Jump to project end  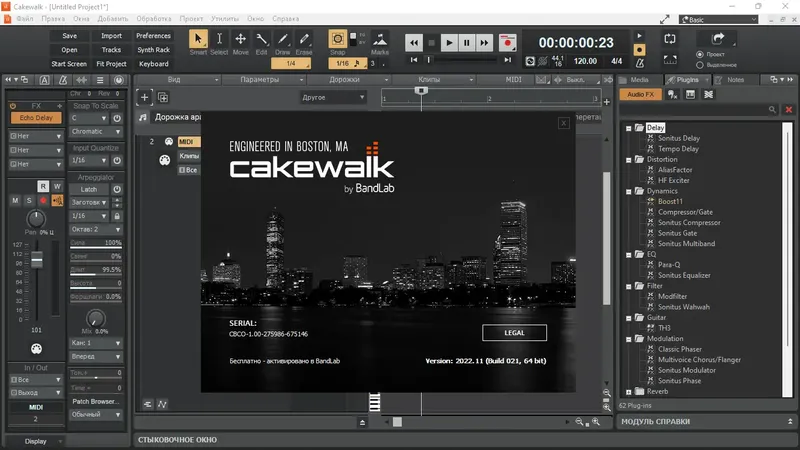(x=507, y=60)
